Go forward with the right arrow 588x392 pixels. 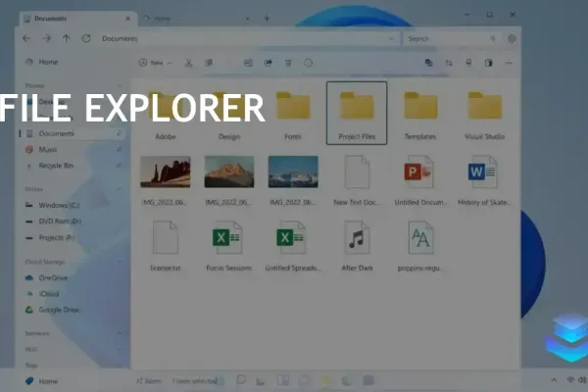click(x=46, y=38)
